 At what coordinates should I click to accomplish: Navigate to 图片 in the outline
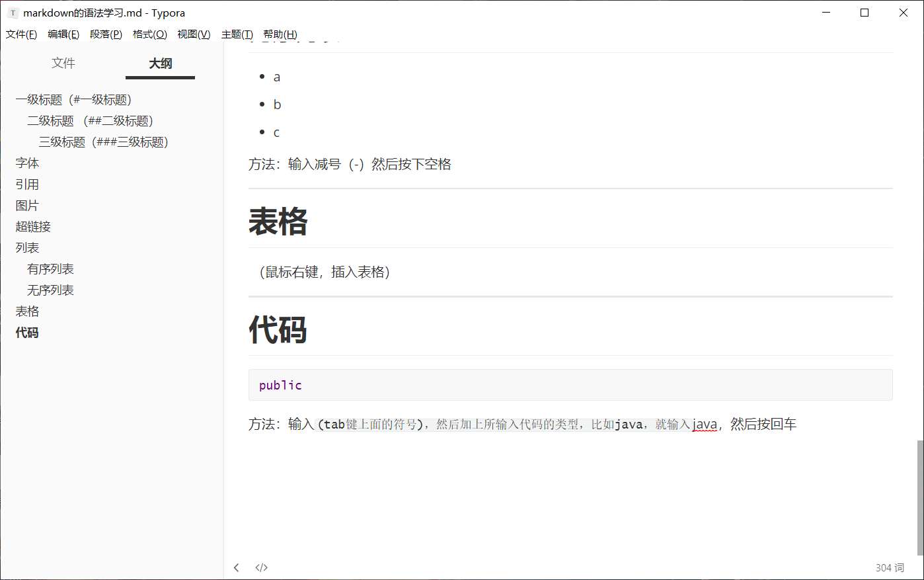coord(27,206)
